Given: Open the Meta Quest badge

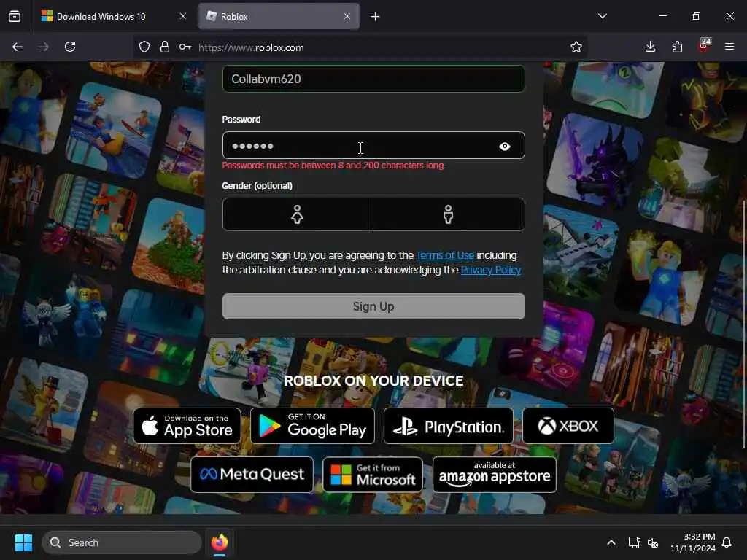Looking at the screenshot, I should pos(252,474).
